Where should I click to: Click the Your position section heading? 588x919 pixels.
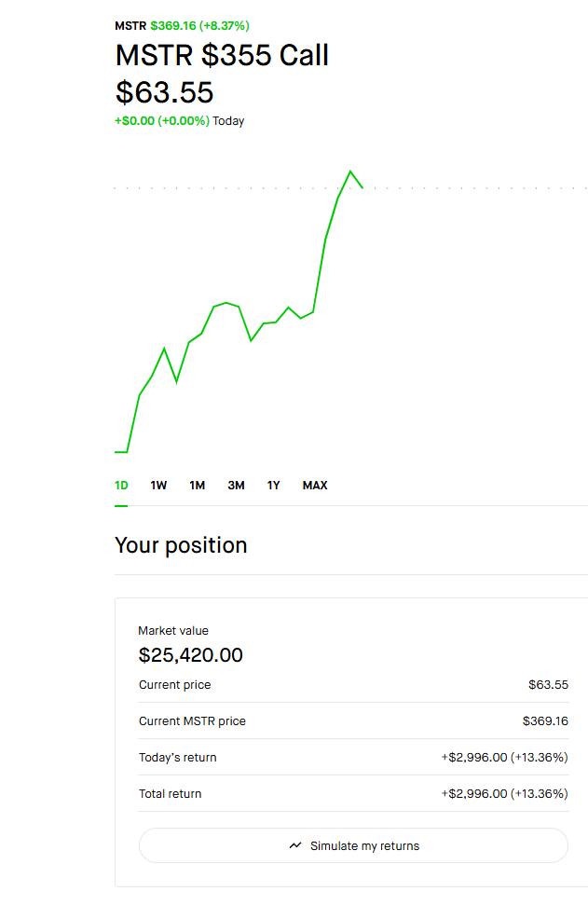pyautogui.click(x=181, y=545)
